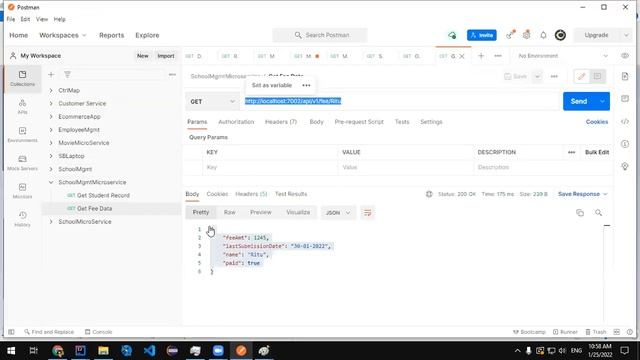Open the APIs sidebar panel
This screenshot has height=360, width=640.
pyautogui.click(x=22, y=107)
